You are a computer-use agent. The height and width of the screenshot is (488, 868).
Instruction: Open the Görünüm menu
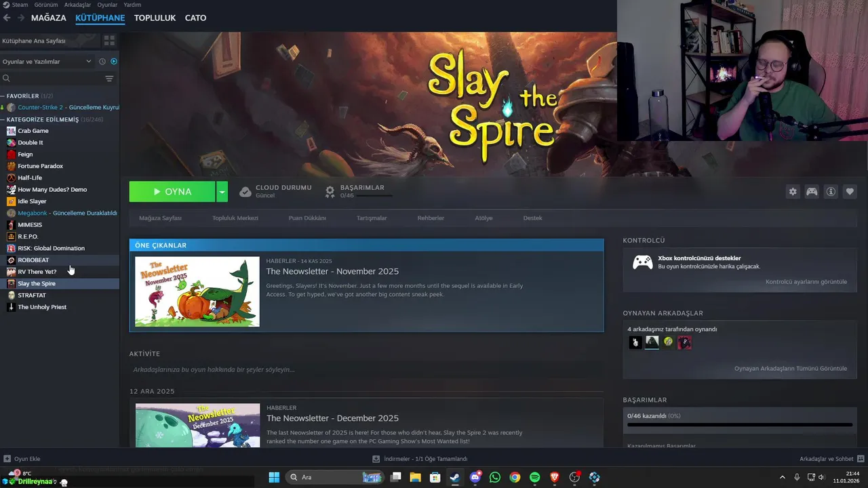tap(46, 5)
